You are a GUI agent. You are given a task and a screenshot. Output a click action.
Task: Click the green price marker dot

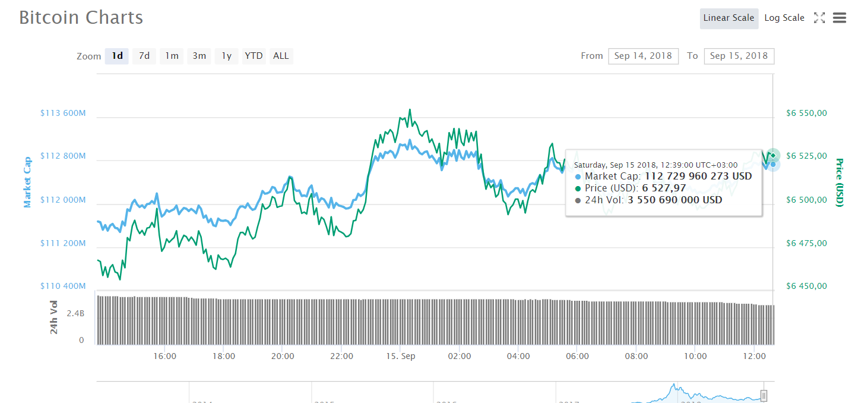pyautogui.click(x=773, y=155)
